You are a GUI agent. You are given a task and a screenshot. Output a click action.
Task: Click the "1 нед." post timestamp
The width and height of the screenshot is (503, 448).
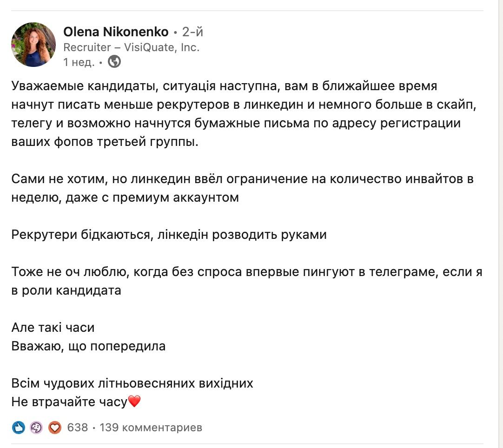[x=79, y=62]
